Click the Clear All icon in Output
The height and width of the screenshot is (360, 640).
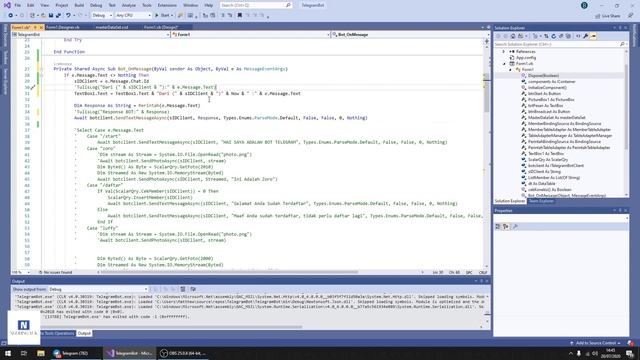pyautogui.click(x=183, y=289)
